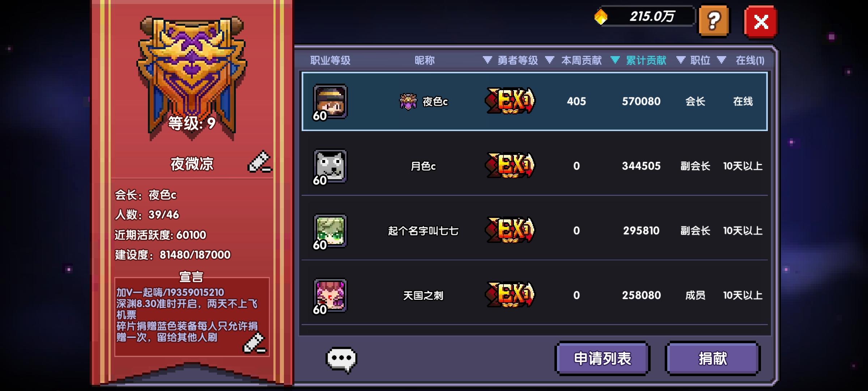The height and width of the screenshot is (391, 868).
Task: Open avatar of 起个名字叫七七
Action: tap(330, 231)
